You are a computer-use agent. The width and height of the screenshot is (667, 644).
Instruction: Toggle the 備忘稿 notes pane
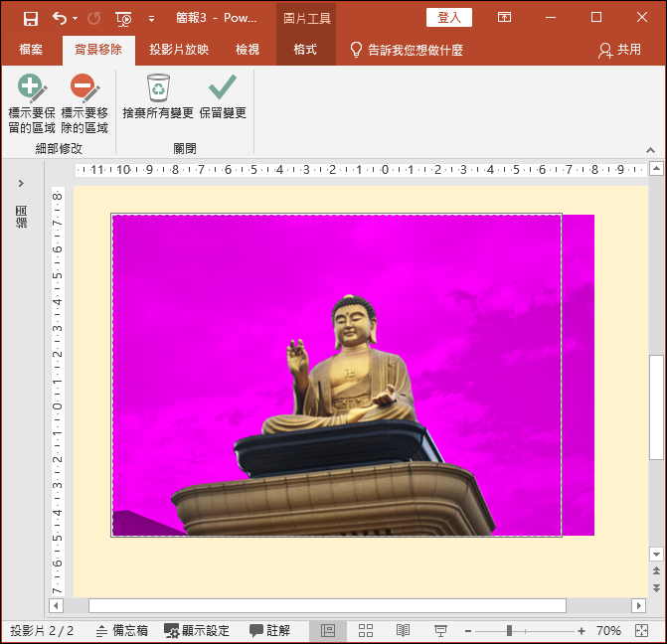121,630
